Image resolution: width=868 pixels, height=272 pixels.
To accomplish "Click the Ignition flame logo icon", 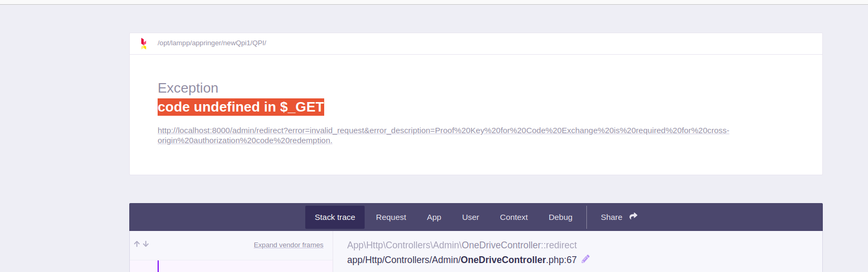I will [x=143, y=44].
